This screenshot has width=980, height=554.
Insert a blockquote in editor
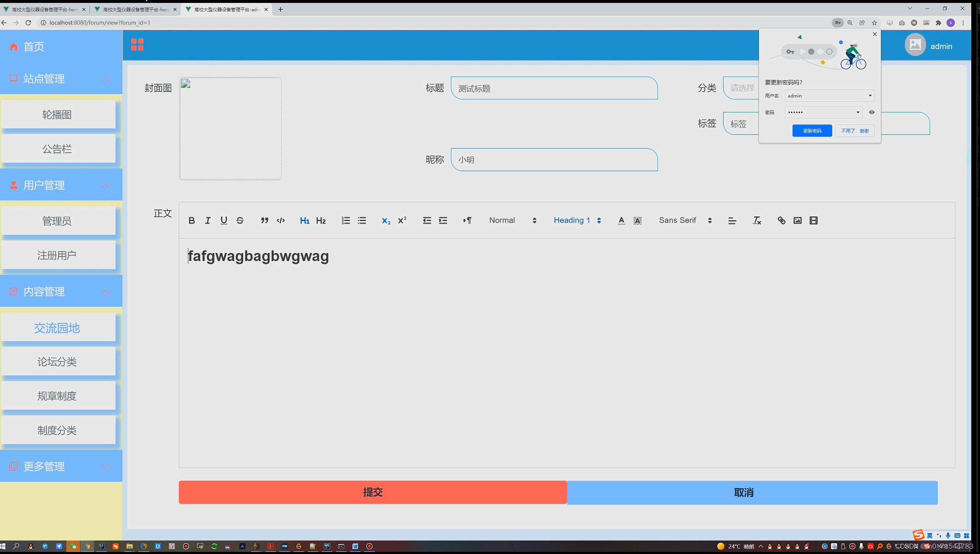tap(264, 221)
